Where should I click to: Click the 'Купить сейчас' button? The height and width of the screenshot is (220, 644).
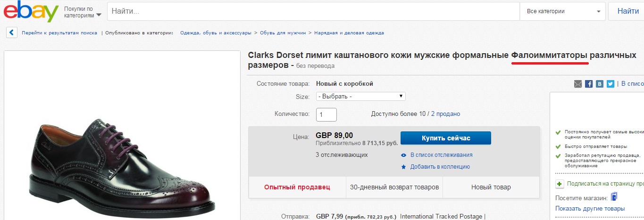pyautogui.click(x=445, y=138)
